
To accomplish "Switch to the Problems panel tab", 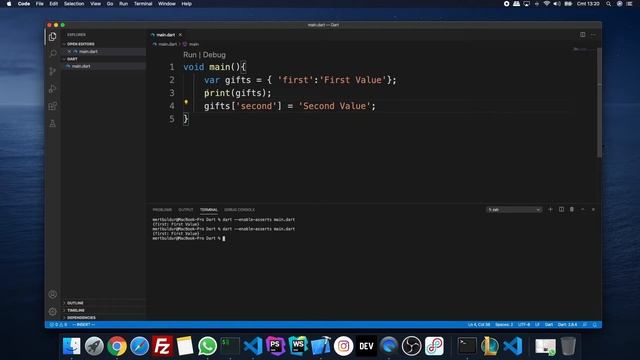I will tap(162, 210).
